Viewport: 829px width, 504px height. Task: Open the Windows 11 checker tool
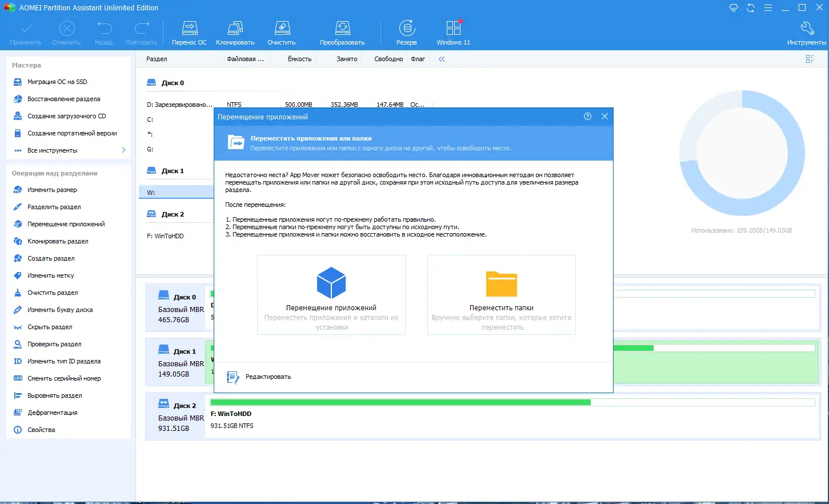coord(454,33)
